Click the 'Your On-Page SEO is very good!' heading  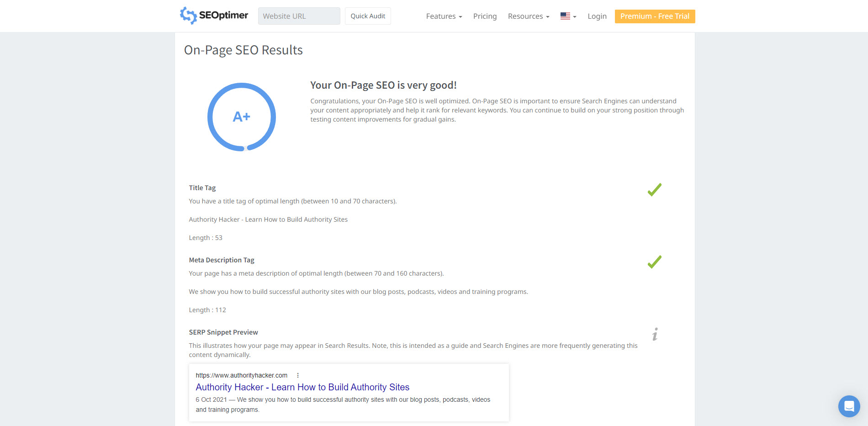coord(383,85)
